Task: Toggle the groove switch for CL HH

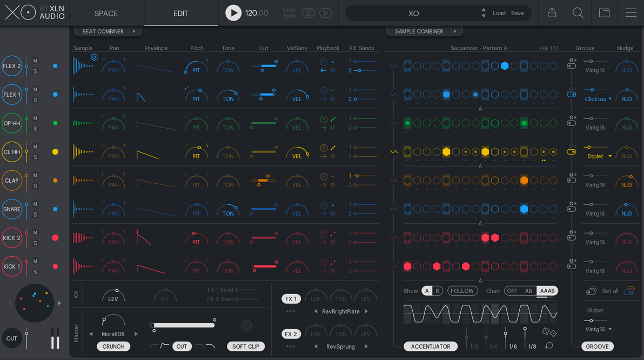Action: click(x=571, y=152)
